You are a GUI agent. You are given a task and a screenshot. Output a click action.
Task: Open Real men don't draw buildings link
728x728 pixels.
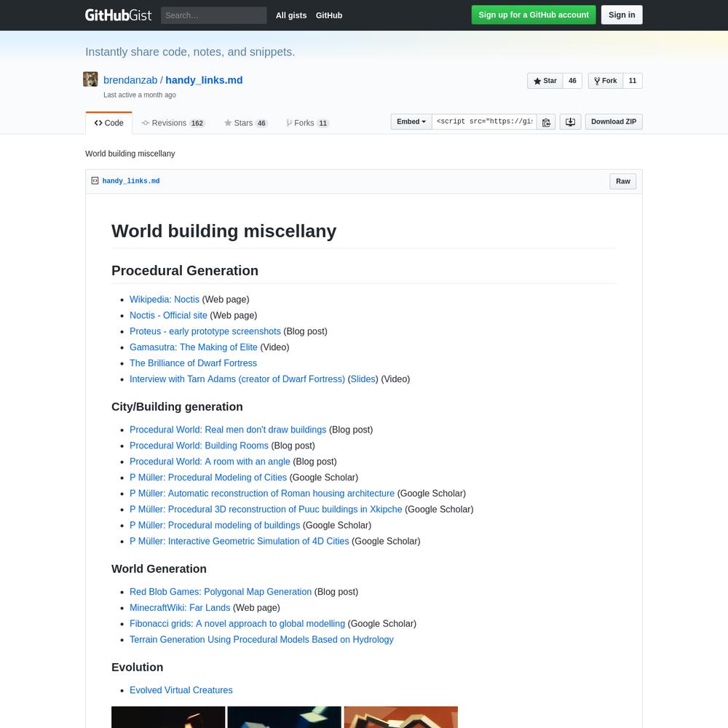click(x=228, y=430)
